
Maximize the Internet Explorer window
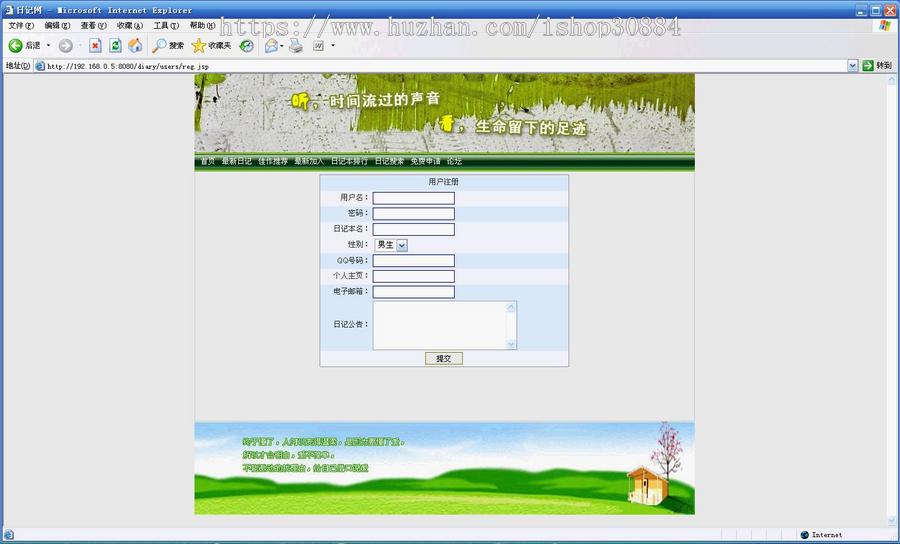[x=875, y=10]
